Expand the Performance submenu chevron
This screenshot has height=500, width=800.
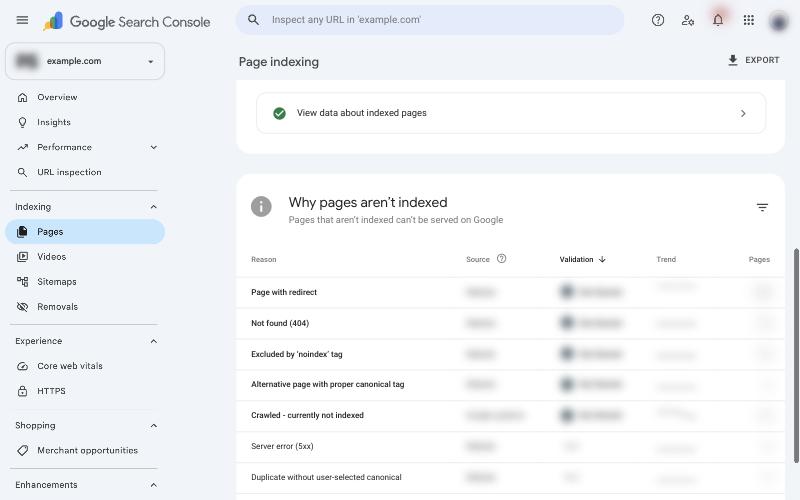154,147
